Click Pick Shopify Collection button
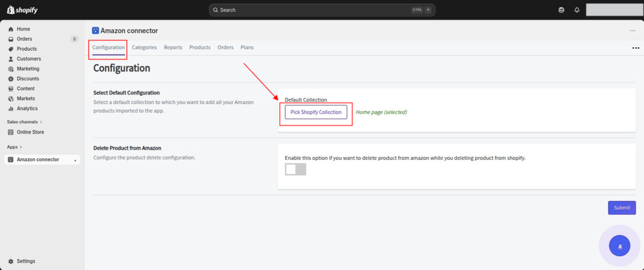The height and width of the screenshot is (270, 644). click(316, 112)
